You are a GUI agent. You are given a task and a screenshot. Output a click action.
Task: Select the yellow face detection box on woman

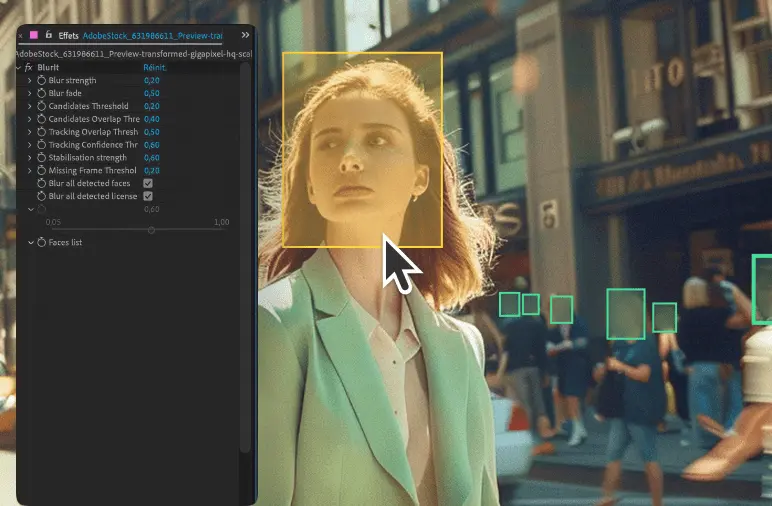(x=362, y=149)
